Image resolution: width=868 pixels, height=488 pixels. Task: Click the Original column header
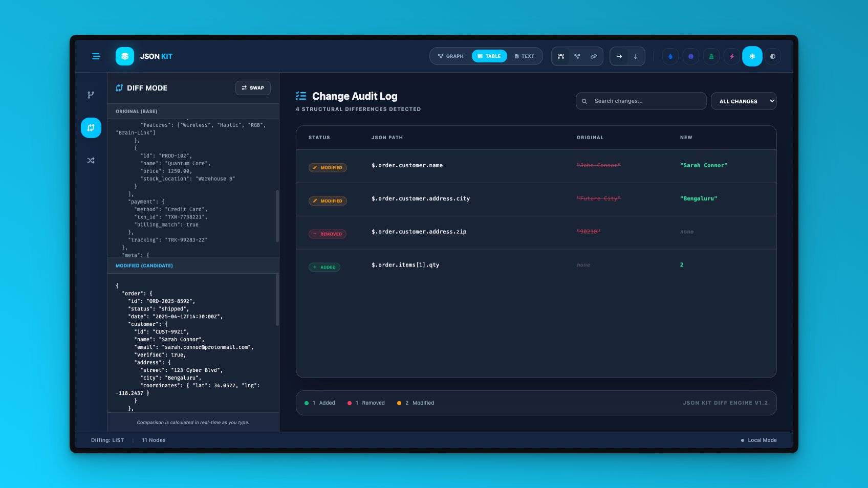[590, 138]
